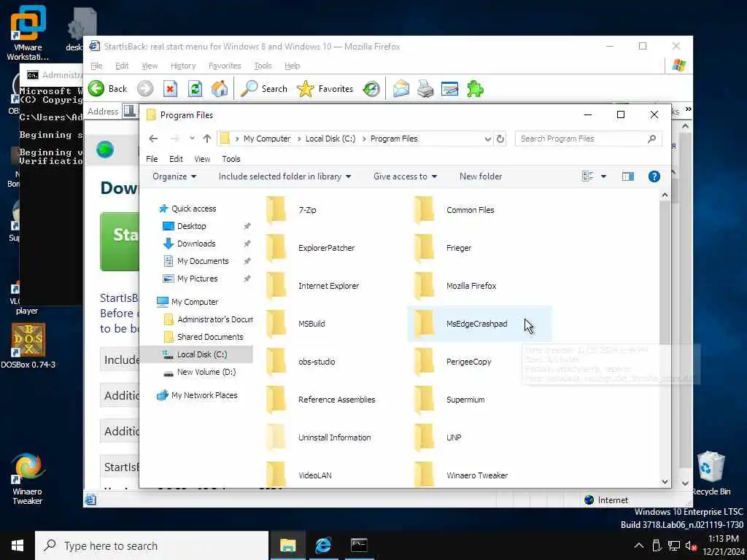This screenshot has width=747, height=560.
Task: Click My Computer in address breadcrumb
Action: pos(267,139)
